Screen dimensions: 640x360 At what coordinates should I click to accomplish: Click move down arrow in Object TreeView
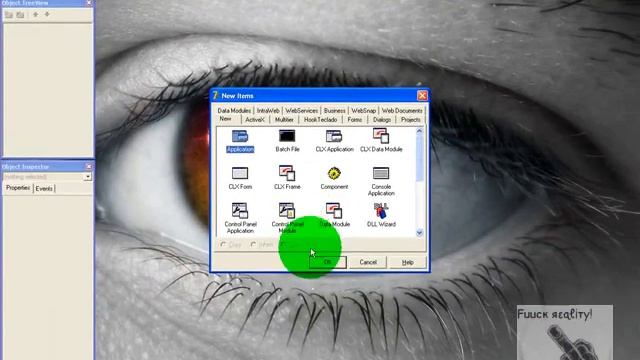47,15
